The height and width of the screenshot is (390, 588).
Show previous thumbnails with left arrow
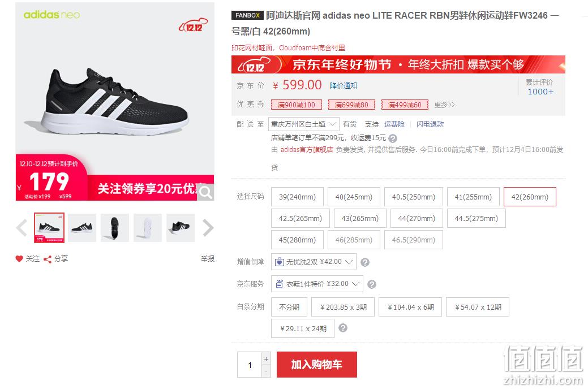[22, 228]
